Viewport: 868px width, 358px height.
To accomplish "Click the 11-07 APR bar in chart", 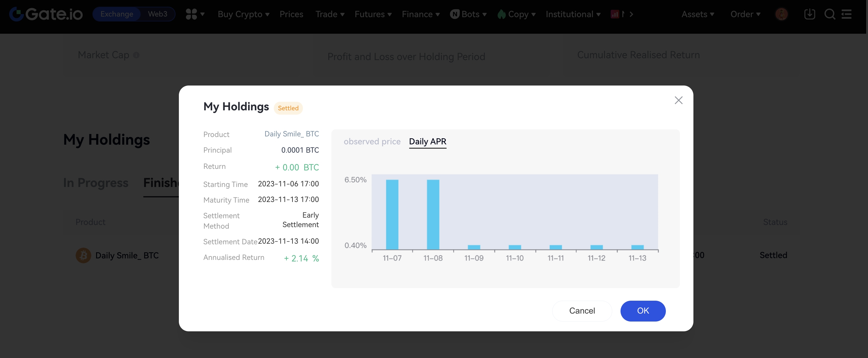I will click(392, 214).
